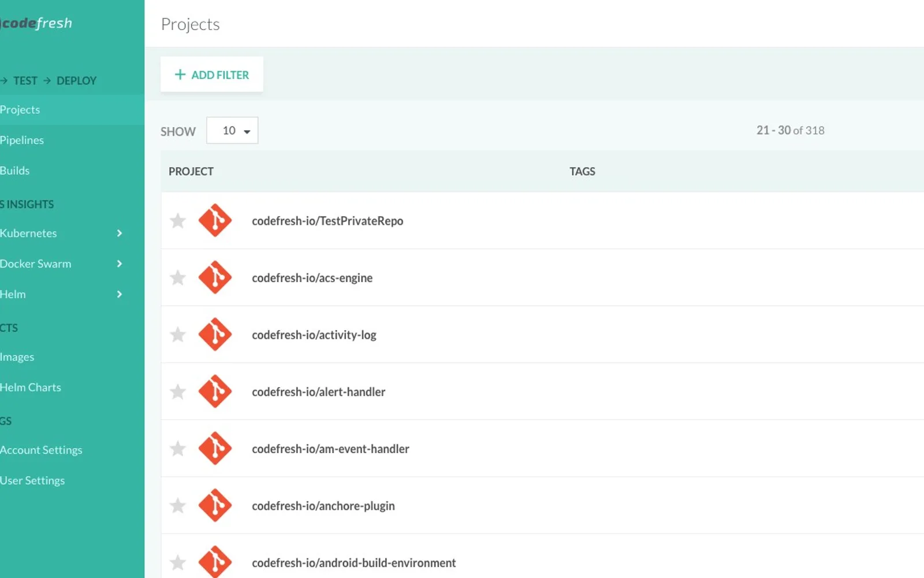This screenshot has width=924, height=578.
Task: Click the git icon beside codefresh-io/acs-engine
Action: click(215, 277)
